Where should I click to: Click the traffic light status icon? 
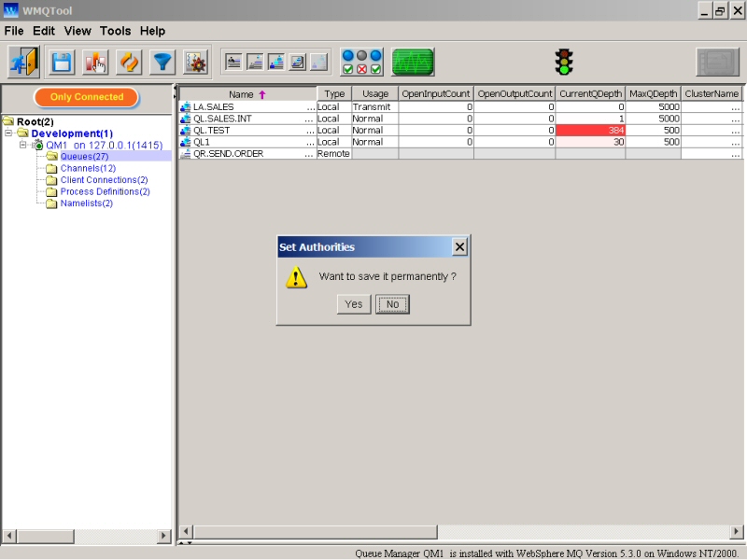pyautogui.click(x=564, y=63)
